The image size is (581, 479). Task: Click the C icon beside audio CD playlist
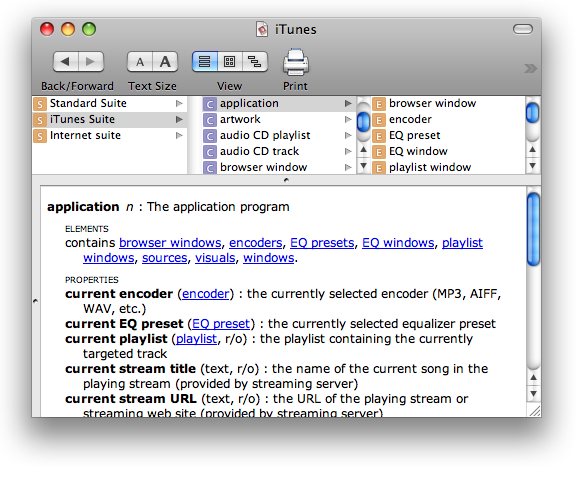[210, 136]
